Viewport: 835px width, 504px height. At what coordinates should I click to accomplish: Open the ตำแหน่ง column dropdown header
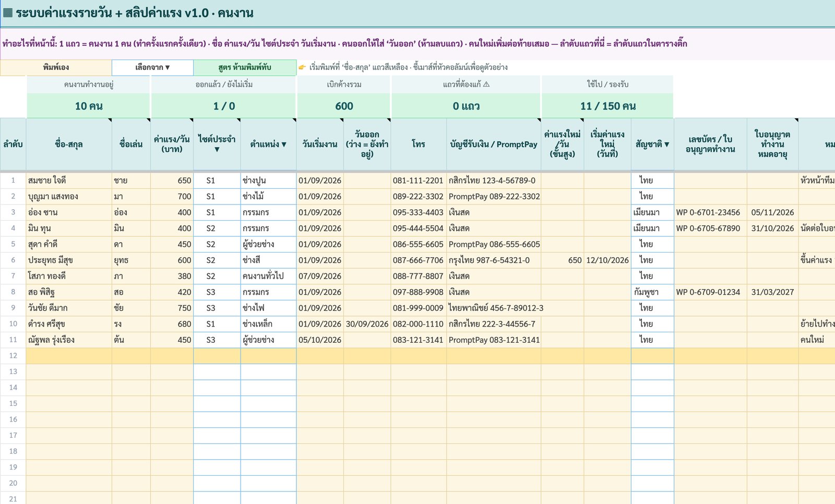[268, 144]
